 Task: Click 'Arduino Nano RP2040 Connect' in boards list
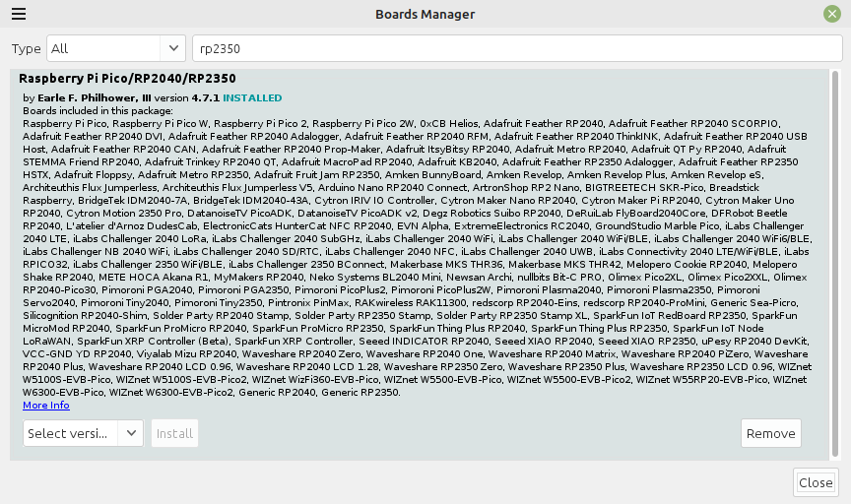point(392,188)
